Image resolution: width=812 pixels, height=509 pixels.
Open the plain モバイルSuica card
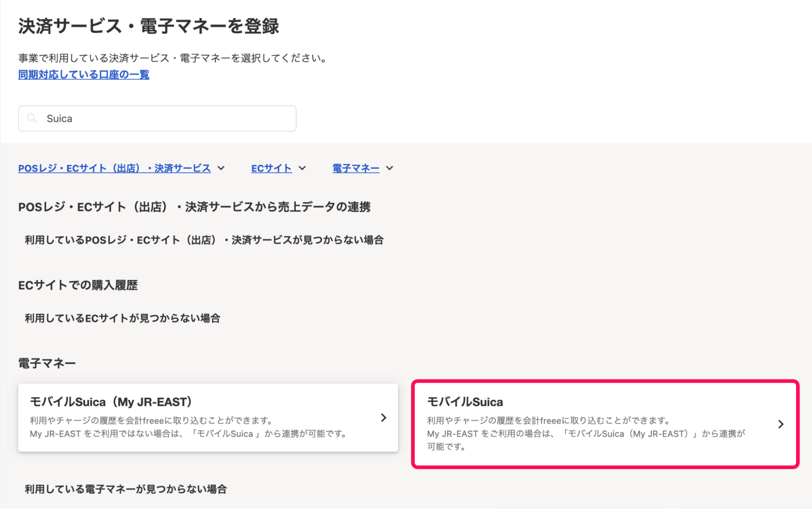pos(605,424)
